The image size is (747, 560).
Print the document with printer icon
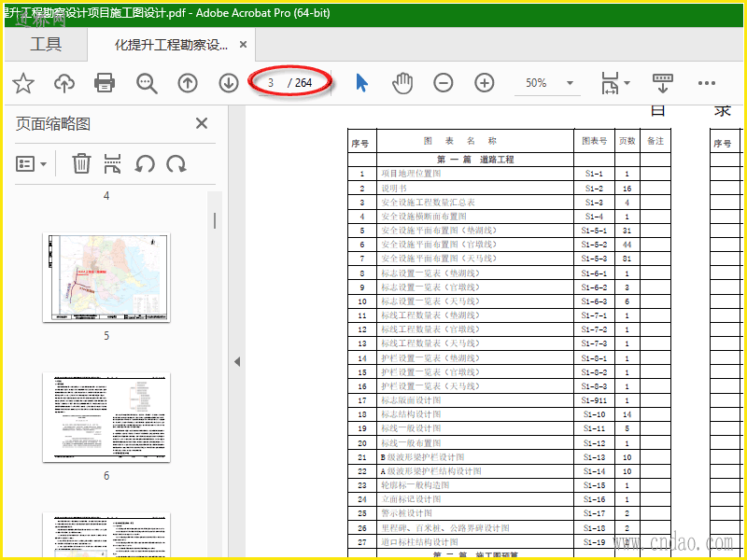pyautogui.click(x=105, y=83)
